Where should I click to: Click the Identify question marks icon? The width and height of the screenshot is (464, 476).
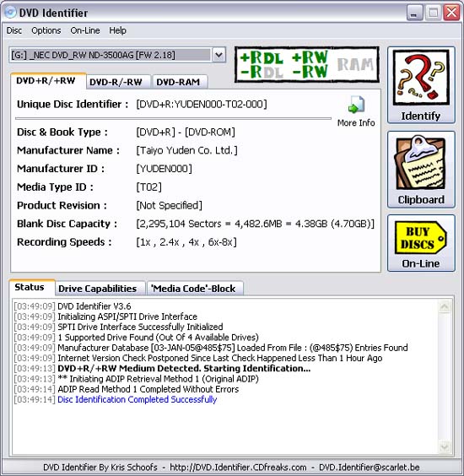(421, 78)
